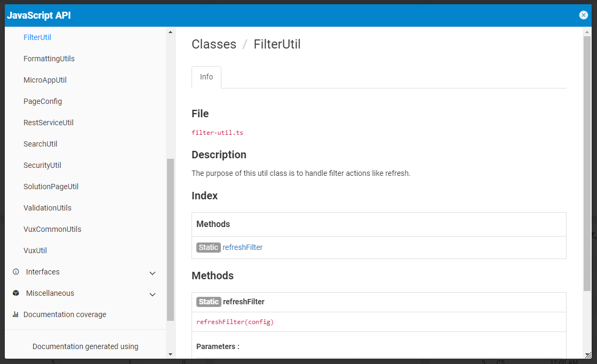This screenshot has height=364, width=597.
Task: Click the Interfaces info icon
Action: click(x=15, y=272)
